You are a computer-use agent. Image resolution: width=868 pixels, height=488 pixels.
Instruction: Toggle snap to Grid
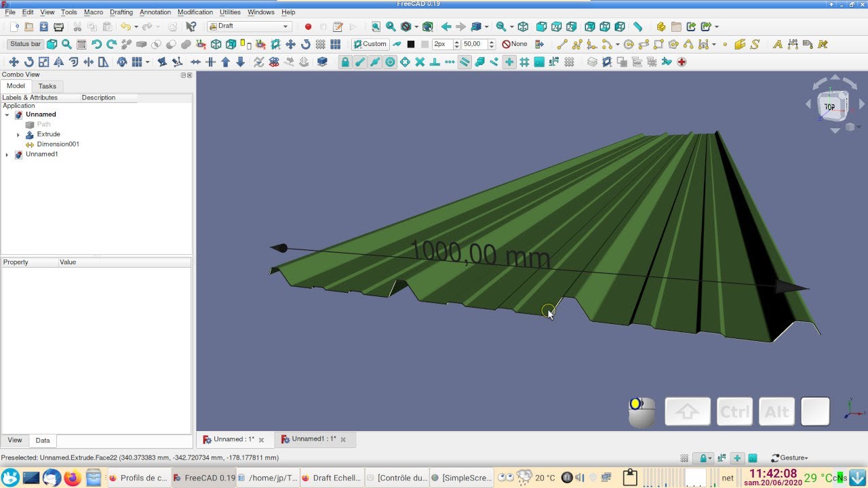coord(524,62)
